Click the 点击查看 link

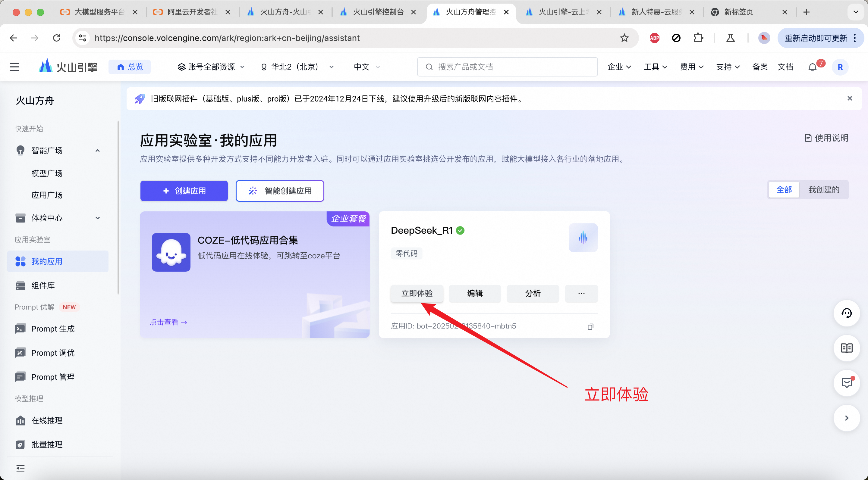coord(168,322)
